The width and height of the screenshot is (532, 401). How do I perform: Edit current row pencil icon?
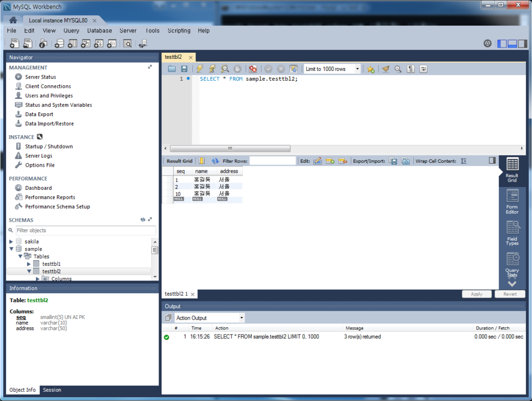click(318, 161)
